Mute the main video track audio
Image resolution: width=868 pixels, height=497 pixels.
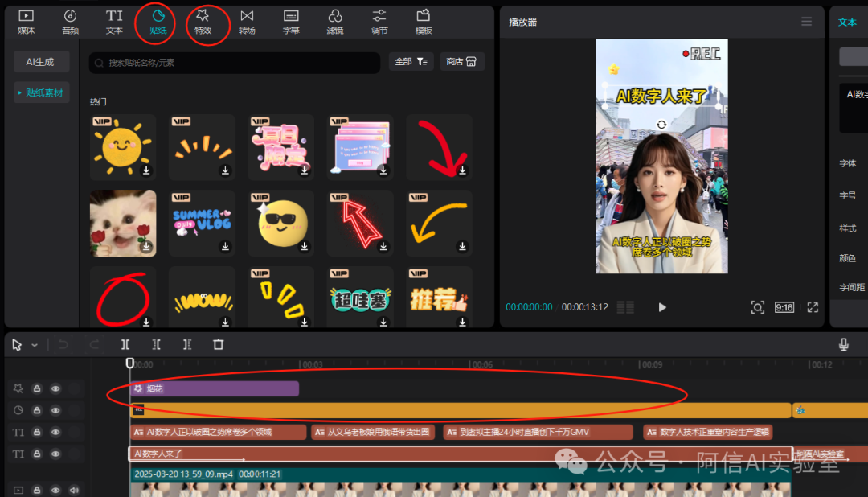(75, 490)
